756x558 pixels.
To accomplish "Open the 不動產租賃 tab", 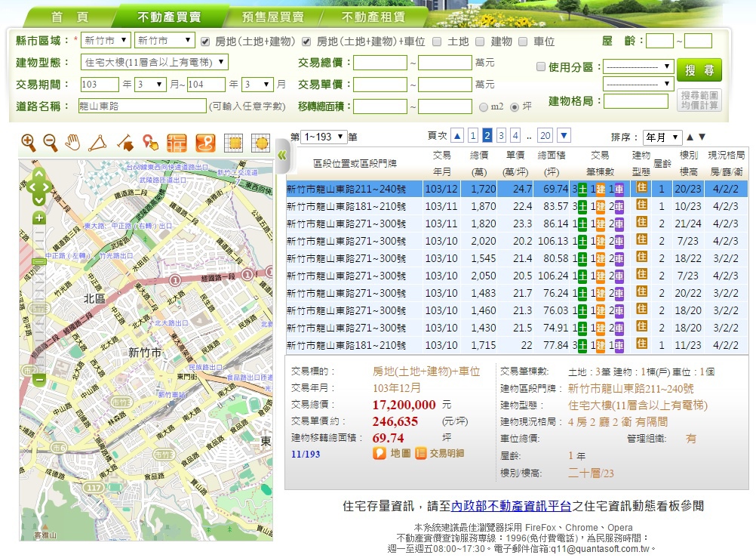I will pos(373,17).
